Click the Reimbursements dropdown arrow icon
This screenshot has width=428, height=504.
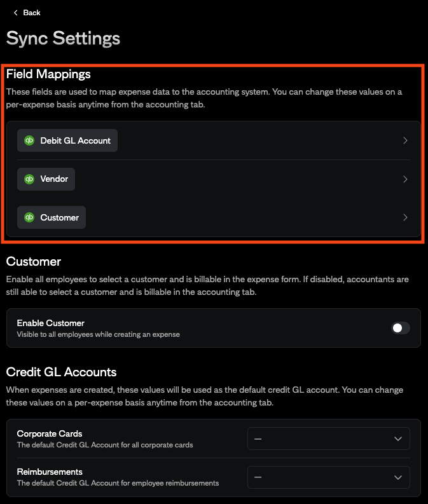point(398,477)
